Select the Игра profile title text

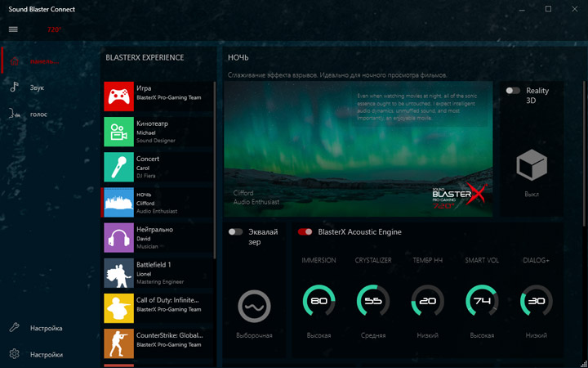pyautogui.click(x=144, y=88)
